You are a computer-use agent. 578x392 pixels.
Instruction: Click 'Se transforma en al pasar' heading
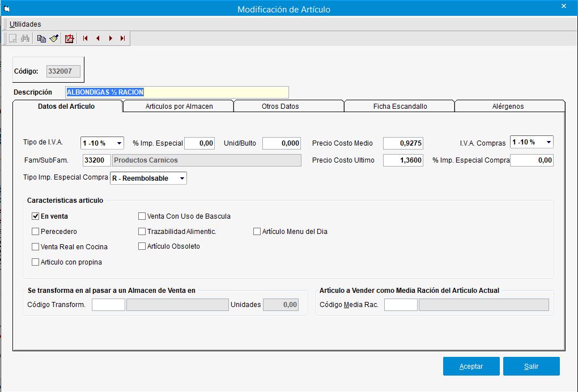tap(111, 290)
